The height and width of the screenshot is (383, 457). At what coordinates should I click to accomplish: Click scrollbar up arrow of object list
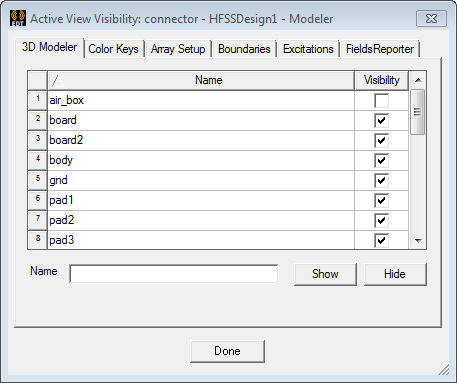pyautogui.click(x=418, y=80)
